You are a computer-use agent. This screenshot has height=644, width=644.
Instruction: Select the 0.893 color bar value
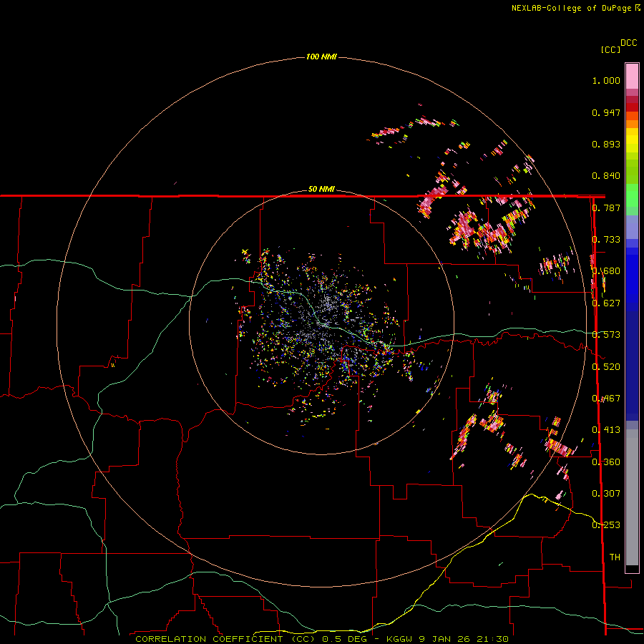point(606,144)
